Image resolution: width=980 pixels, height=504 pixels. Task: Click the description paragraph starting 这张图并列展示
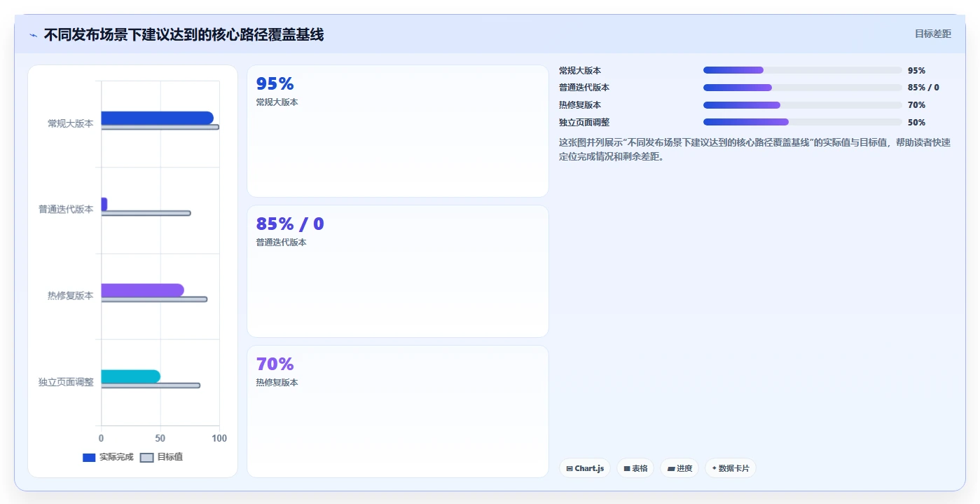point(755,149)
